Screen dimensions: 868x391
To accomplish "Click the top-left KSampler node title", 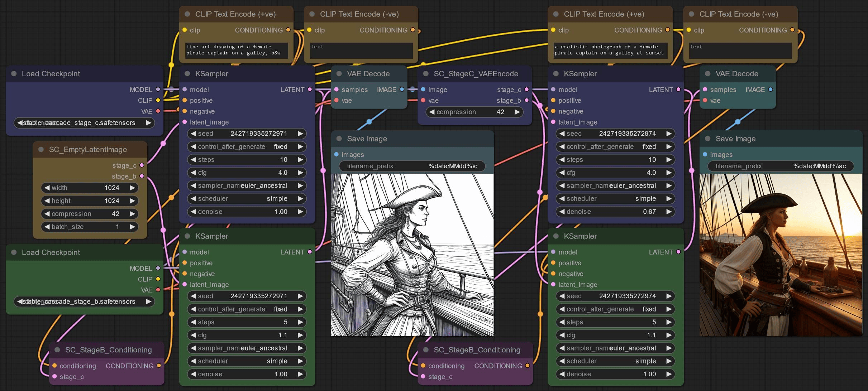I will (x=211, y=73).
